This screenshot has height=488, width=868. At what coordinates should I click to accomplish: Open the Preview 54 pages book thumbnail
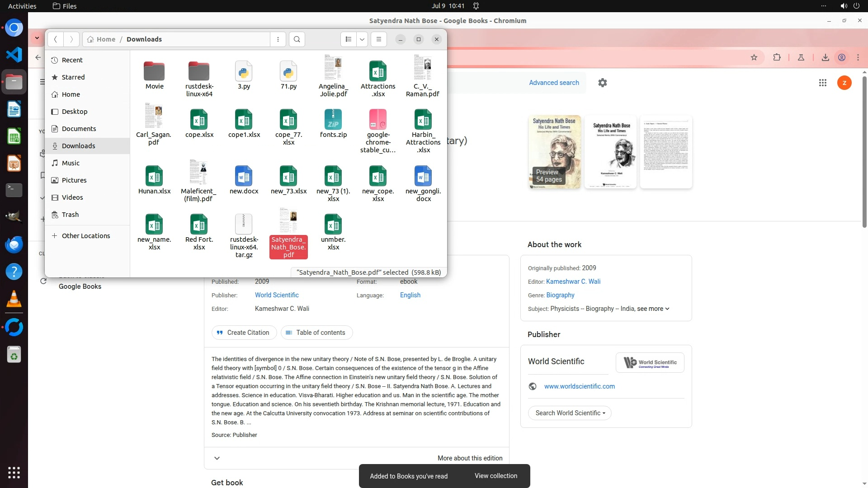click(555, 152)
